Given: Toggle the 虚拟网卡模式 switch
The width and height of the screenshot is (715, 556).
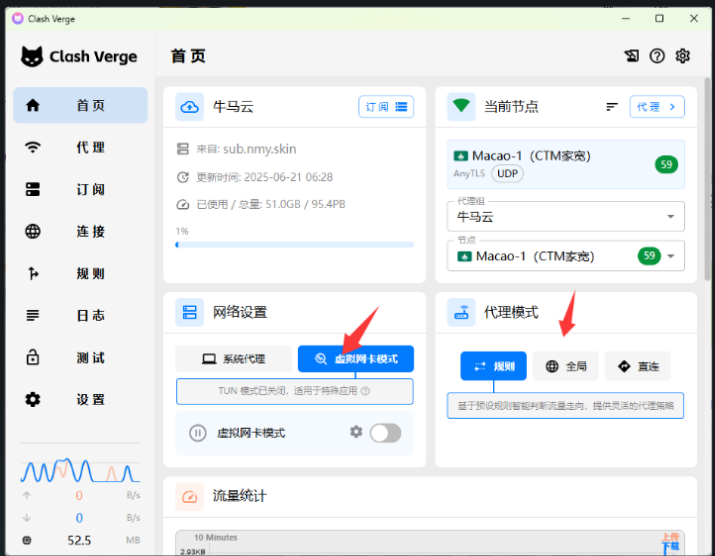Looking at the screenshot, I should pyautogui.click(x=385, y=433).
